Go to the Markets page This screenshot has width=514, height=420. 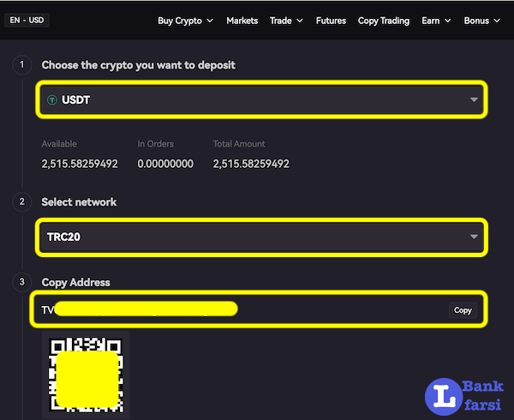click(242, 21)
